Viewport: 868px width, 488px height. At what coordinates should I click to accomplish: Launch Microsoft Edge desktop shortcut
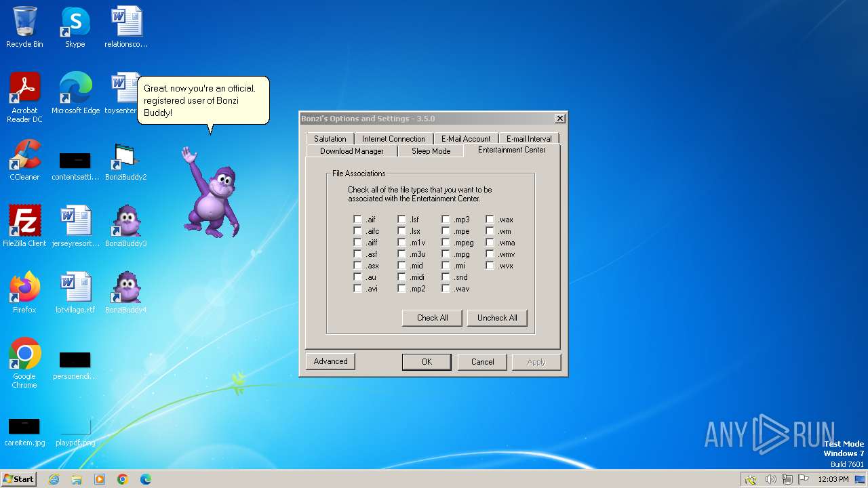point(75,94)
